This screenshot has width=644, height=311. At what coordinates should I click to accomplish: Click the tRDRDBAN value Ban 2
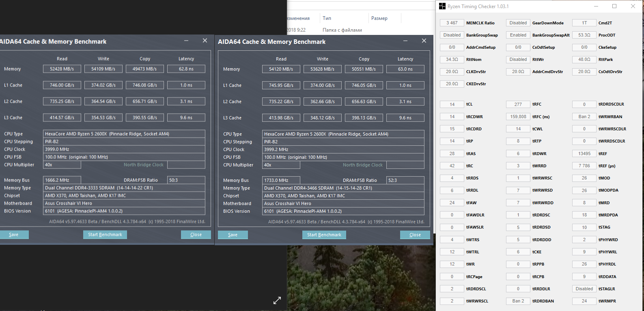coord(518,301)
